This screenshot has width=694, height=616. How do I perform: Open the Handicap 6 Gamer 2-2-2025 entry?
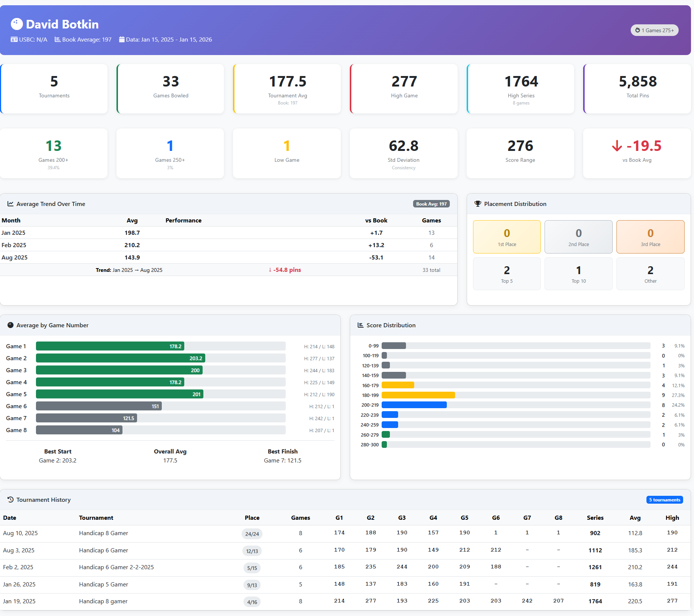coord(116,567)
